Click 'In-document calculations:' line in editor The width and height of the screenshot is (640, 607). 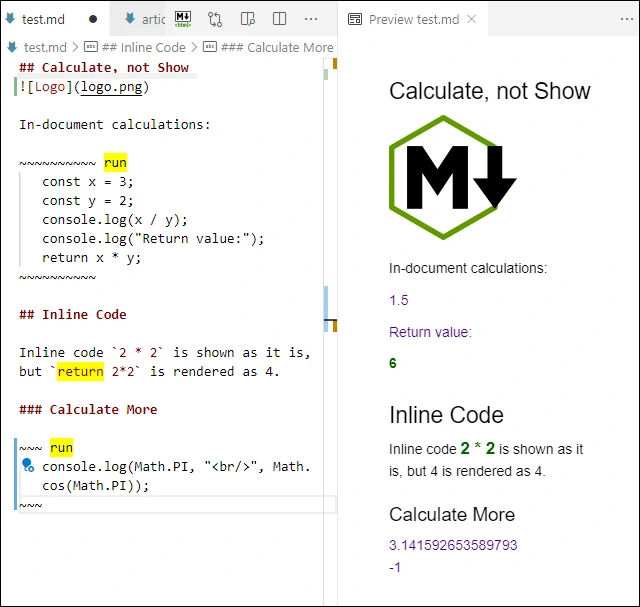[115, 125]
